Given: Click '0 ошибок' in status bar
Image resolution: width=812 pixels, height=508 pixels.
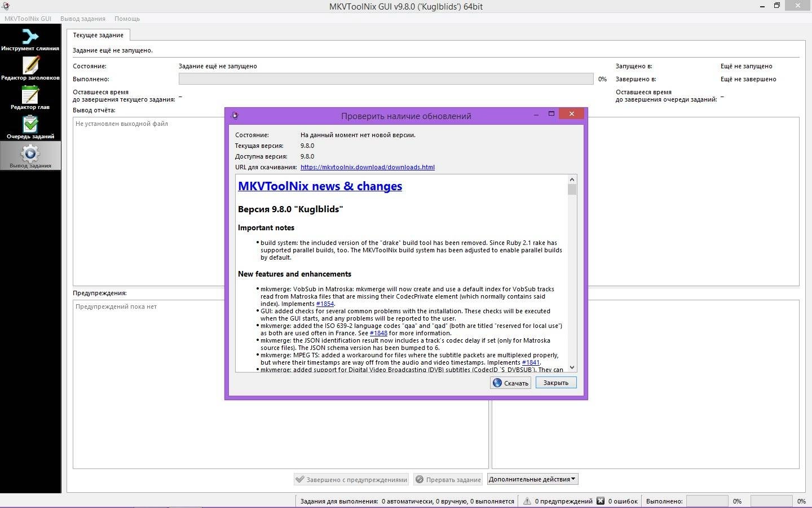Looking at the screenshot, I should coord(623,501).
